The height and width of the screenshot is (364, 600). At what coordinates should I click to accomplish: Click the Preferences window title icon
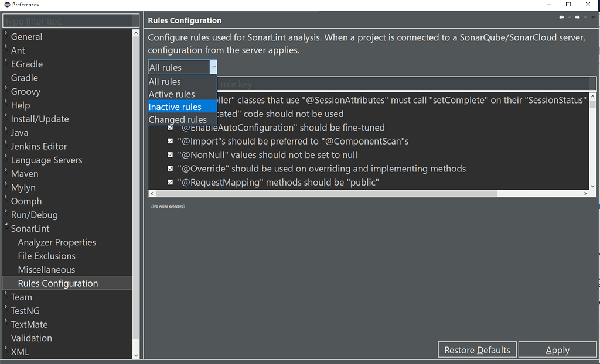pos(6,5)
